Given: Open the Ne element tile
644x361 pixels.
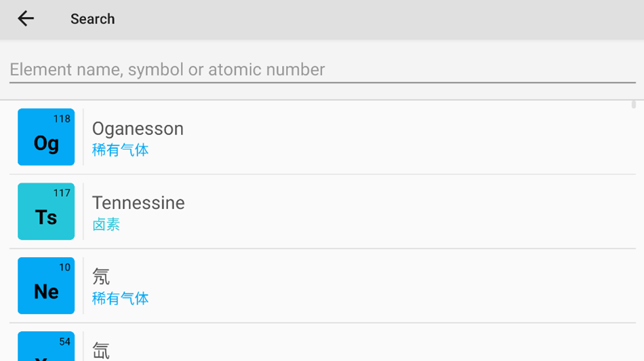Looking at the screenshot, I should pos(46,286).
